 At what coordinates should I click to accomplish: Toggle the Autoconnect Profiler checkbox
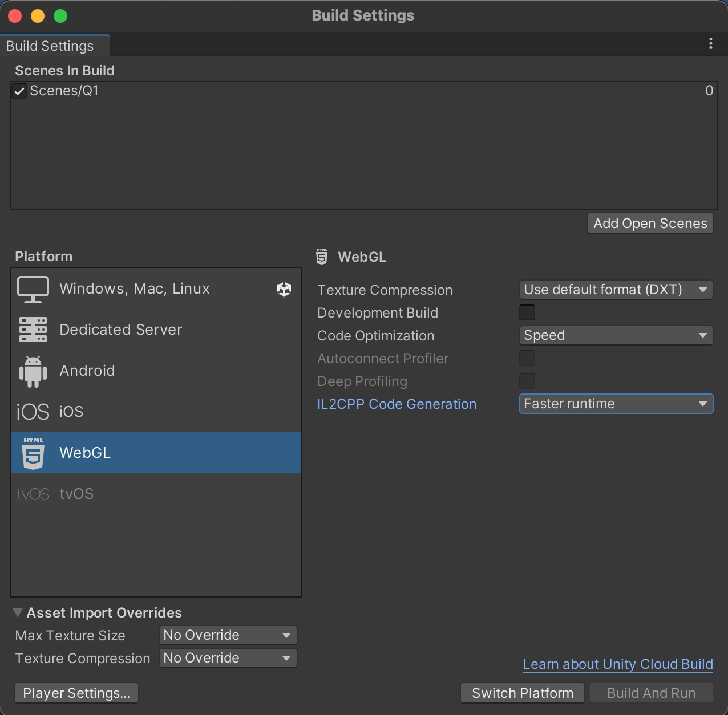(527, 358)
